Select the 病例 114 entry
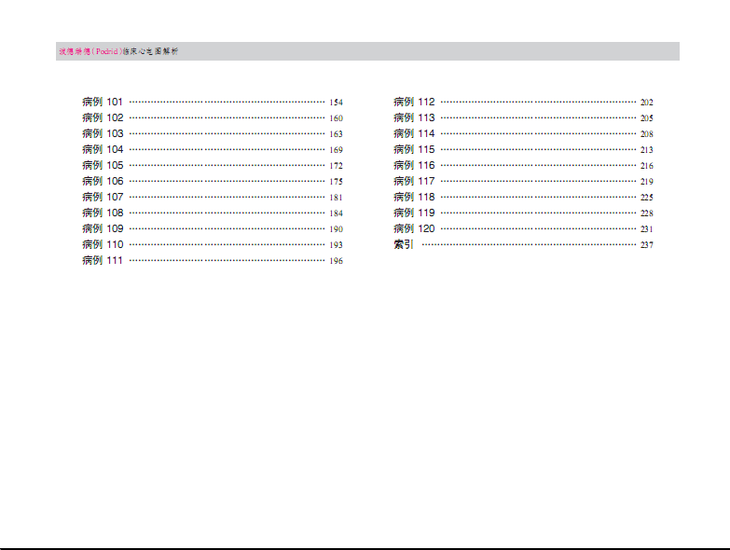Viewport: 730px width, 550px height. pos(414,134)
